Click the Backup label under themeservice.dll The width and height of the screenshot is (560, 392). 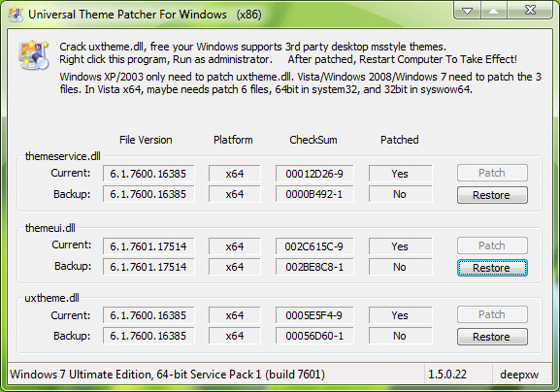coord(72,194)
